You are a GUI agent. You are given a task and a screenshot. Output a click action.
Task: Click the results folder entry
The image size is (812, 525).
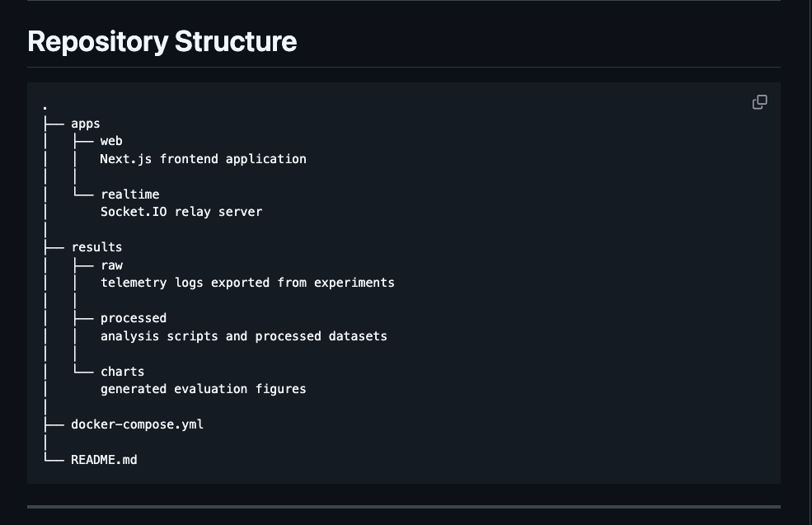(x=96, y=247)
